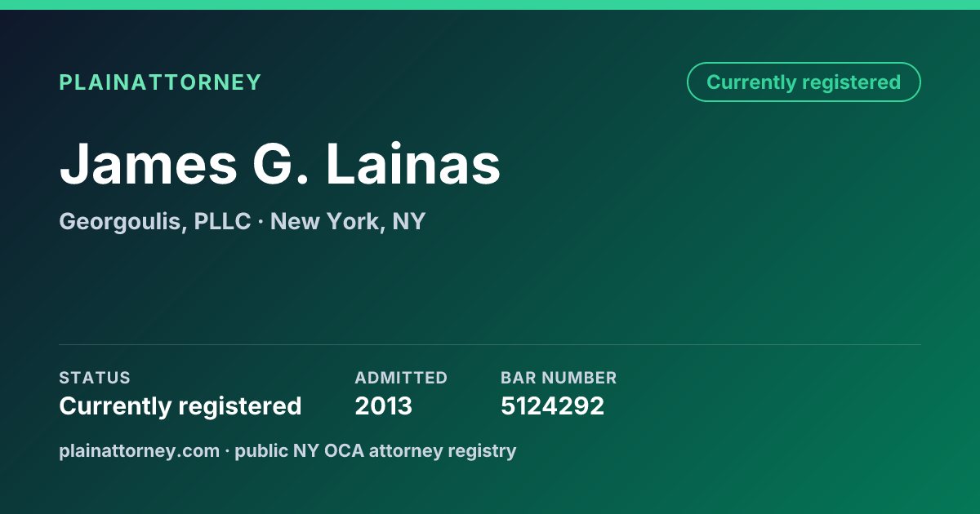The height and width of the screenshot is (514, 980).
Task: Click the PLAINATTORNEY brand logo text
Action: coord(160,82)
